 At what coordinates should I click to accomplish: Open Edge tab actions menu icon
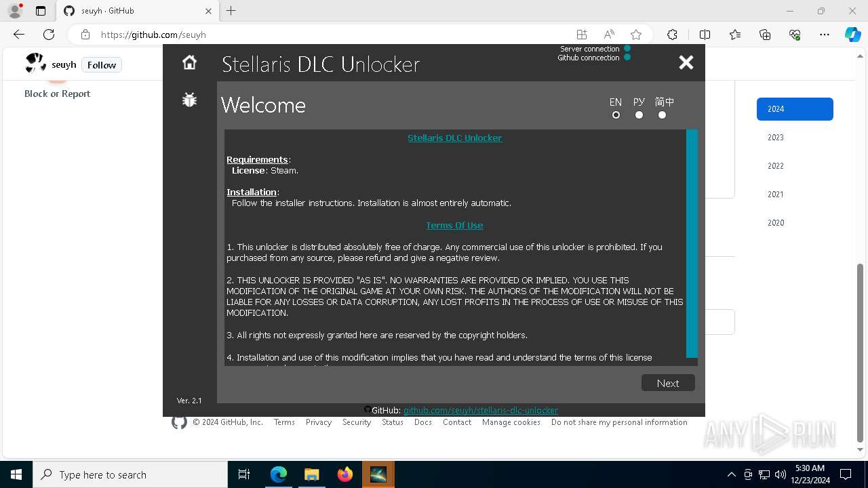click(41, 11)
